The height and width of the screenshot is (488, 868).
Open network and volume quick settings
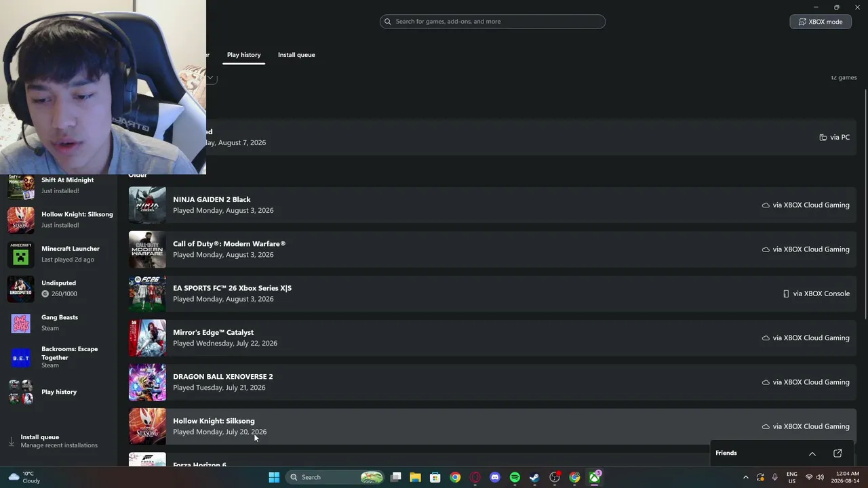tap(814, 477)
